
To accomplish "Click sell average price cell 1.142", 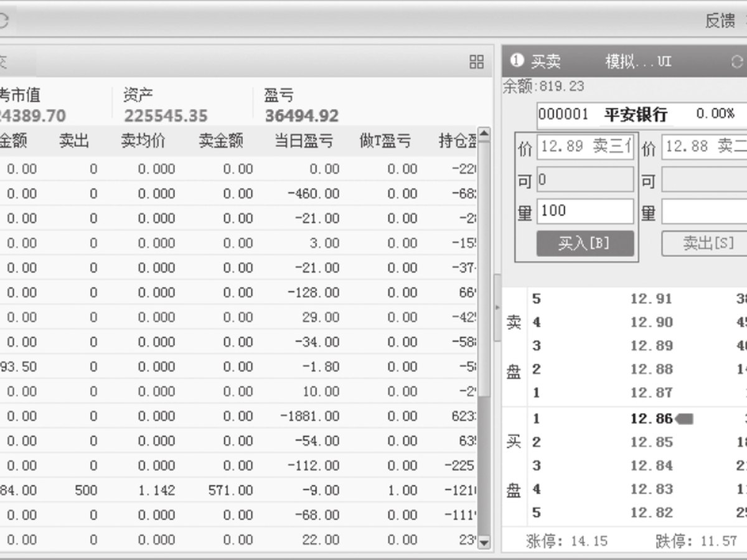I will tap(156, 490).
